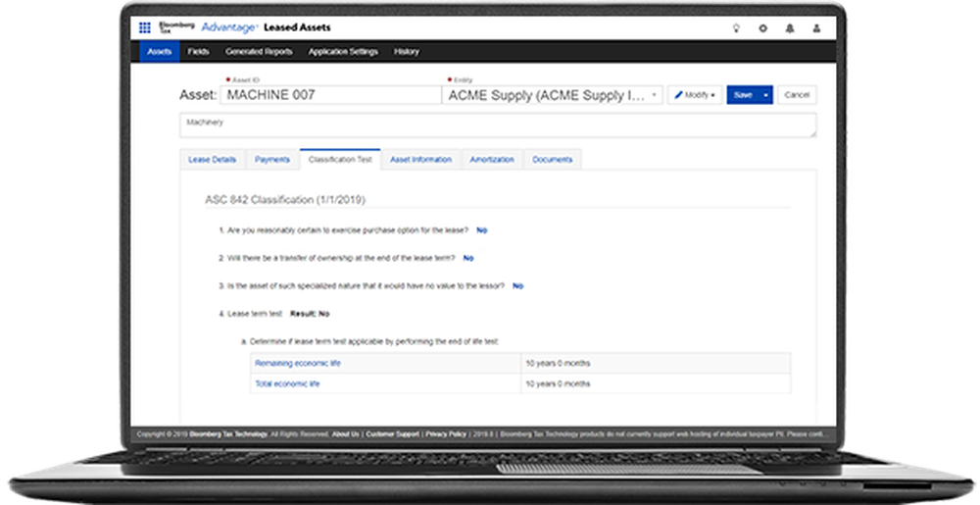
Task: Open the Asset Information tab
Action: coord(420,160)
